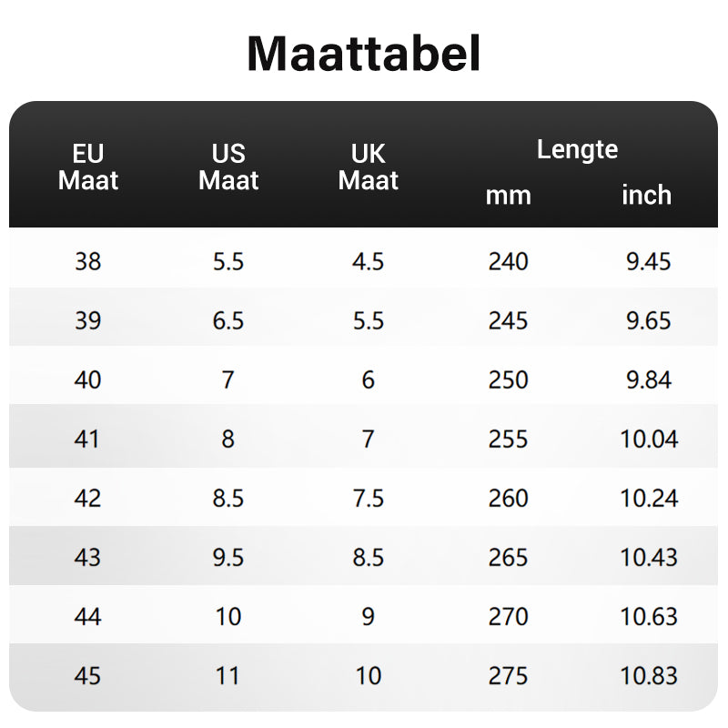
Task: Click the Maattabel title heading
Action: (363, 54)
